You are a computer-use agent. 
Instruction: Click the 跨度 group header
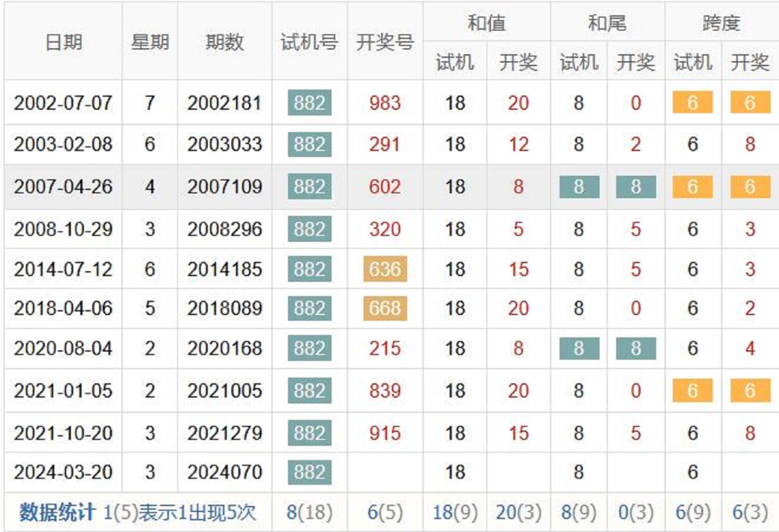721,23
